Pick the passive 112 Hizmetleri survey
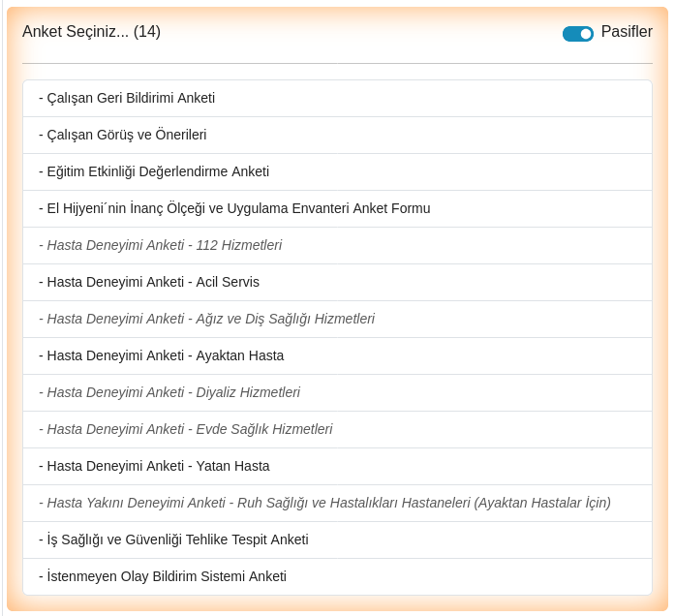This screenshot has height=616, width=675. (x=337, y=245)
